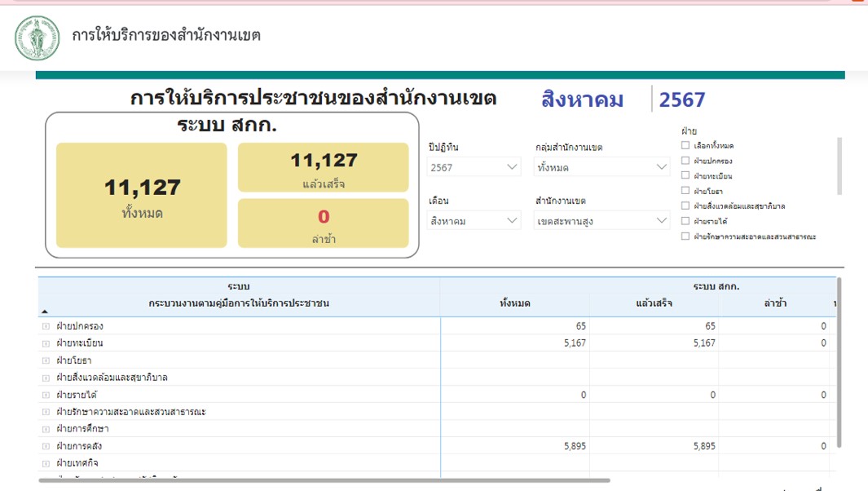
Task: Expand the ฝ่ายเทศกิจ table row
Action: coord(46,463)
